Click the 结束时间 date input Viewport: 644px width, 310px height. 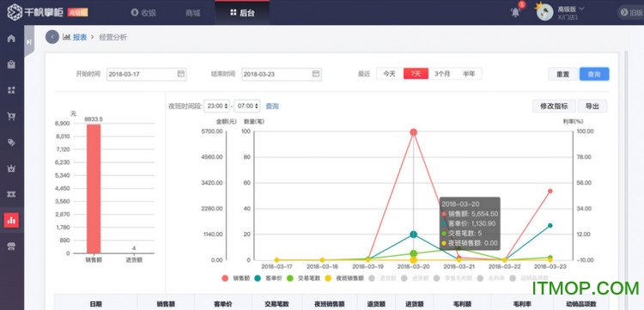(282, 75)
